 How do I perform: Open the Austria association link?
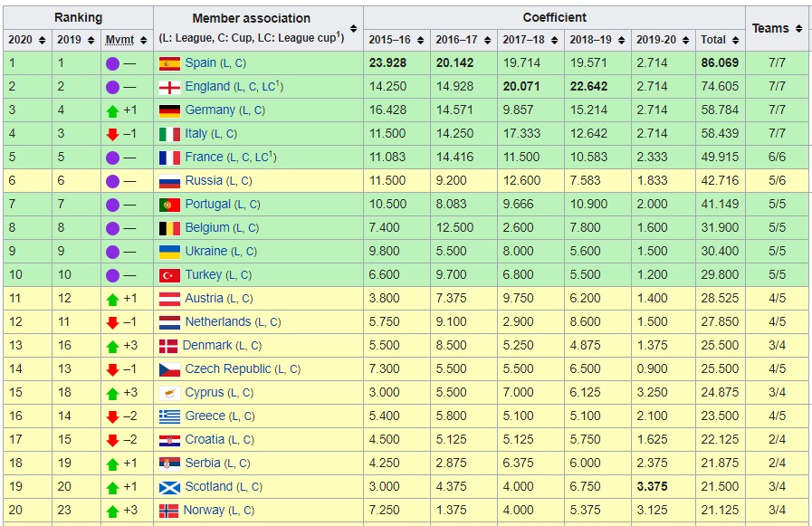204,298
